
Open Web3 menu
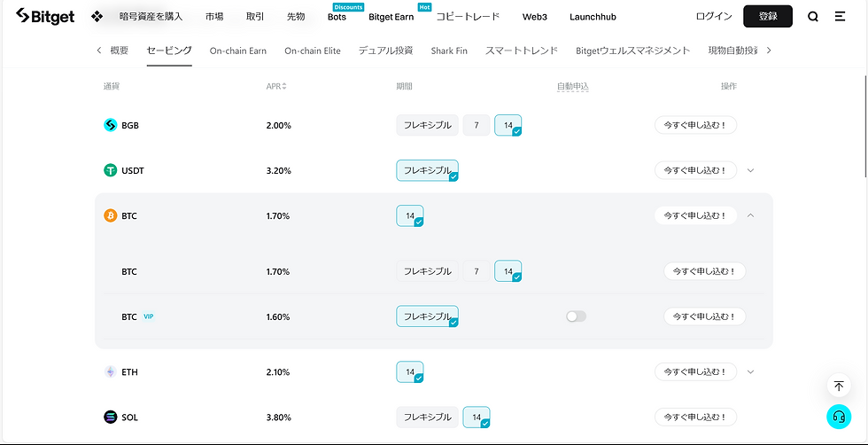tap(535, 17)
